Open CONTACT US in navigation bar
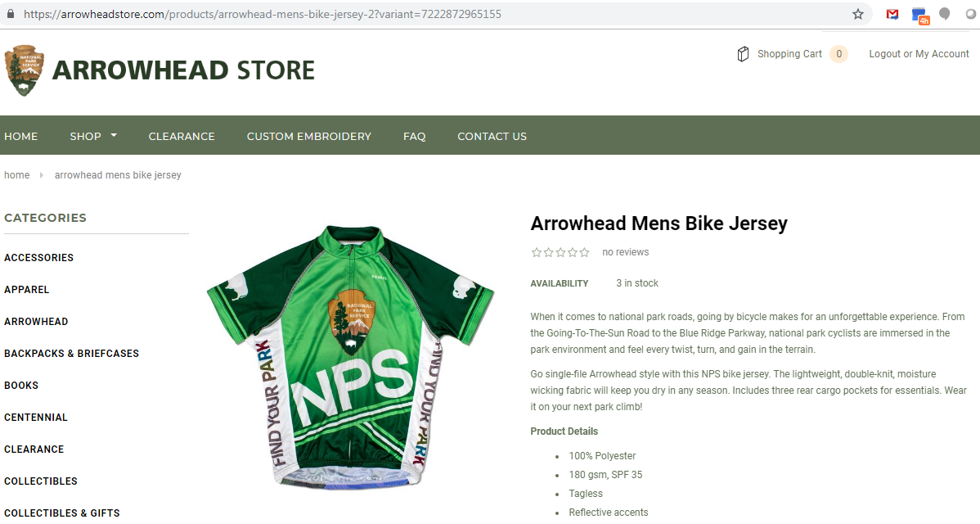 point(492,136)
